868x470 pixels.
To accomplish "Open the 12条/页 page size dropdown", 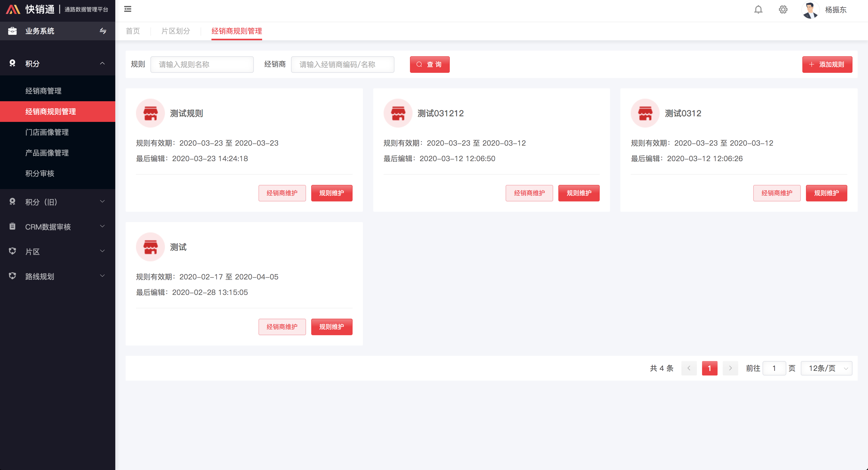I will [x=826, y=368].
